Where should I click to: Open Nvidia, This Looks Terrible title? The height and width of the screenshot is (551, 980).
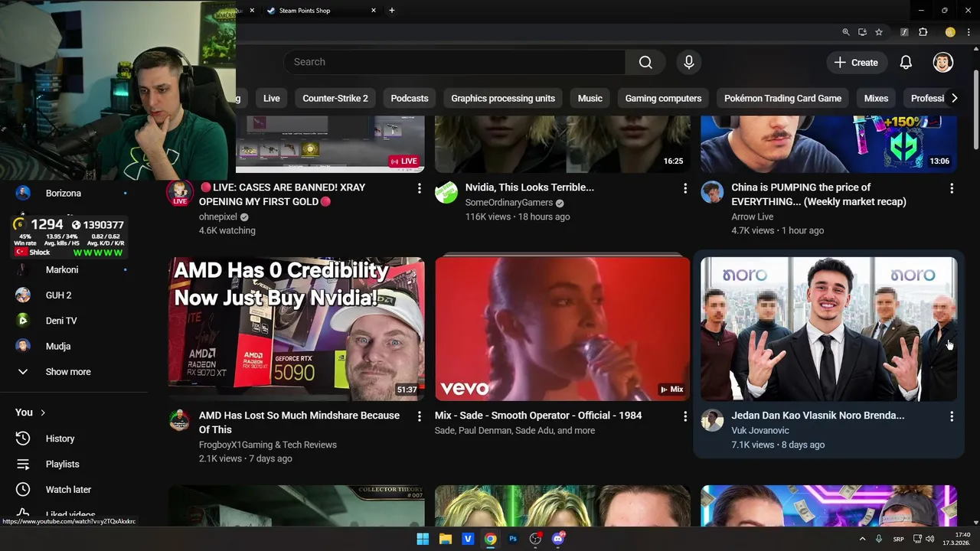529,187
